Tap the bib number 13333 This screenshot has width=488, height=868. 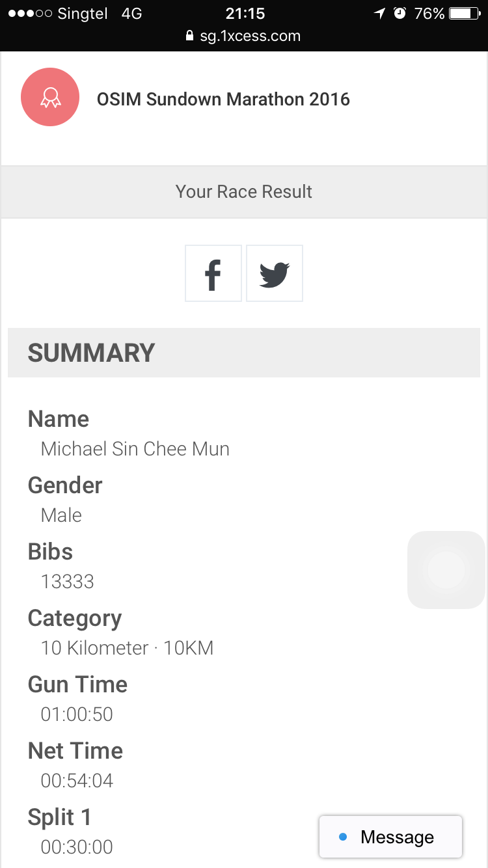pos(68,582)
